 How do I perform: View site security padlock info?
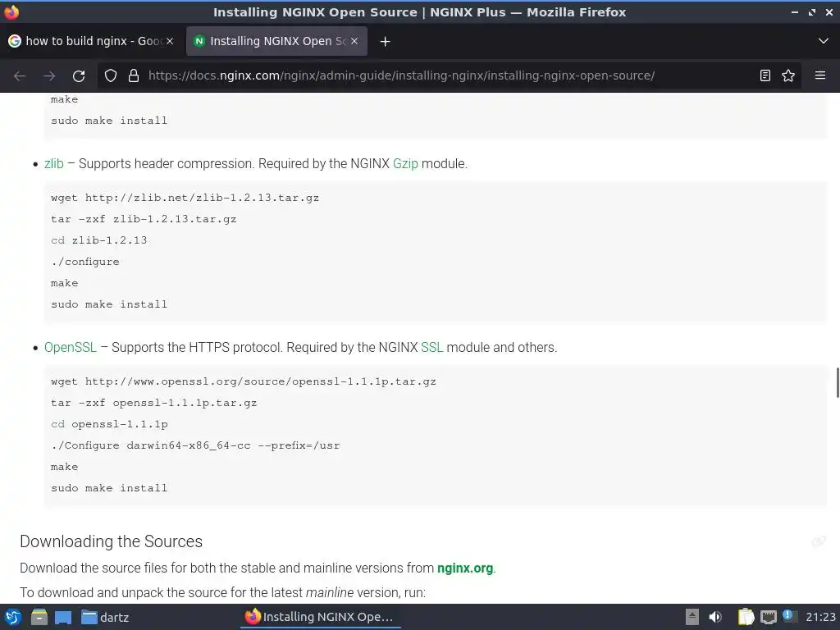(134, 75)
